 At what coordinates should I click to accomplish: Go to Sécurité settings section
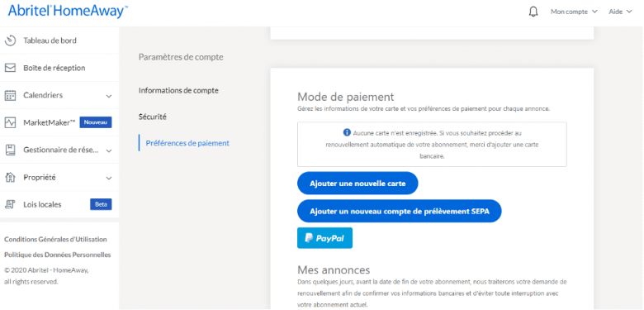(x=153, y=117)
